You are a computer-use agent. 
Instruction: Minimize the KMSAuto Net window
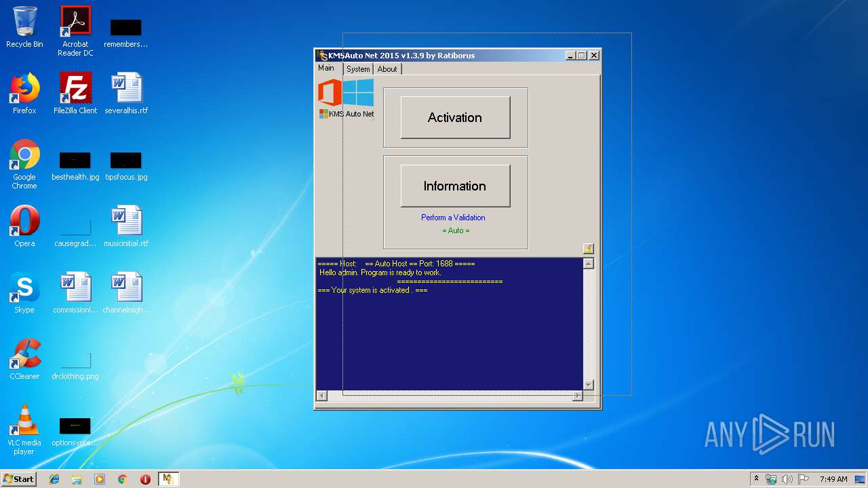570,56
